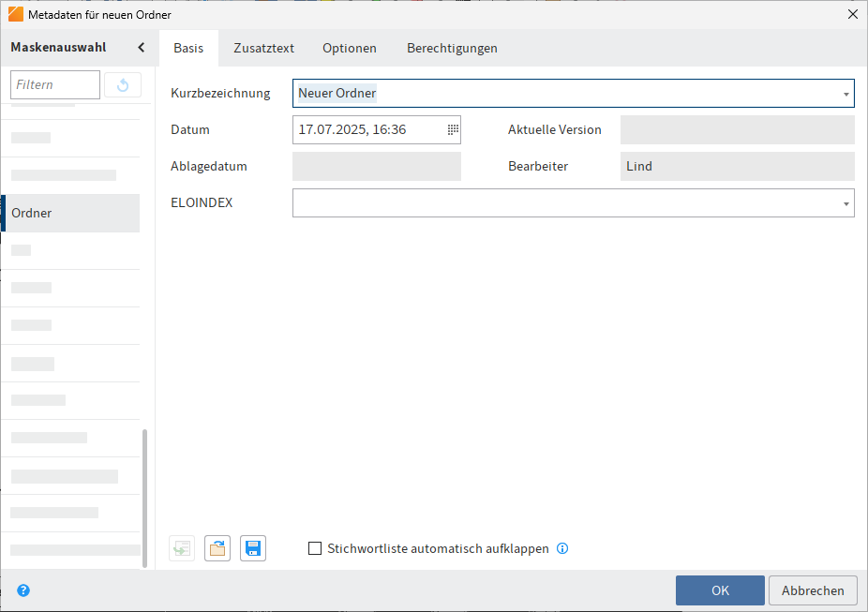The image size is (868, 612).
Task: Open the calendar picker for the Datum field
Action: [450, 129]
